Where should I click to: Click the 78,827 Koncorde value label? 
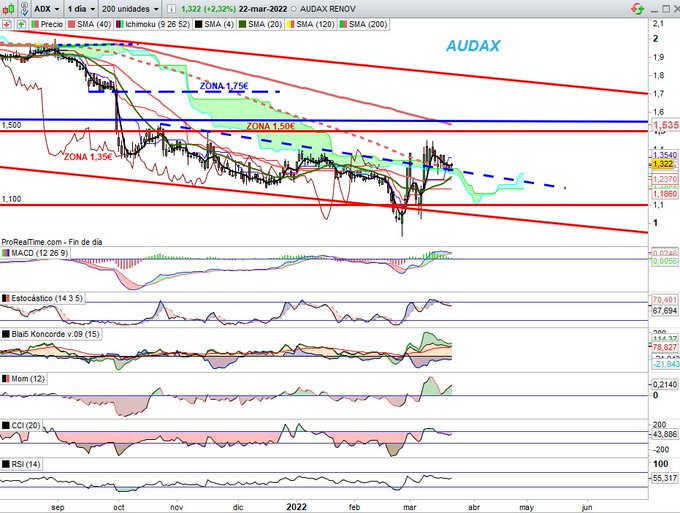point(664,347)
